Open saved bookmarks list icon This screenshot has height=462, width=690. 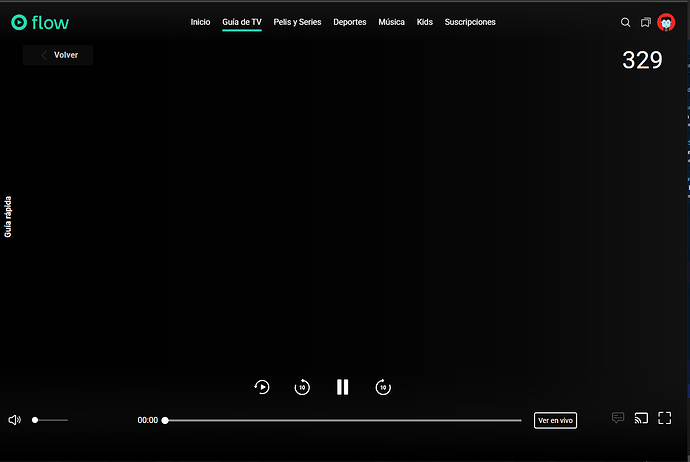tap(646, 22)
